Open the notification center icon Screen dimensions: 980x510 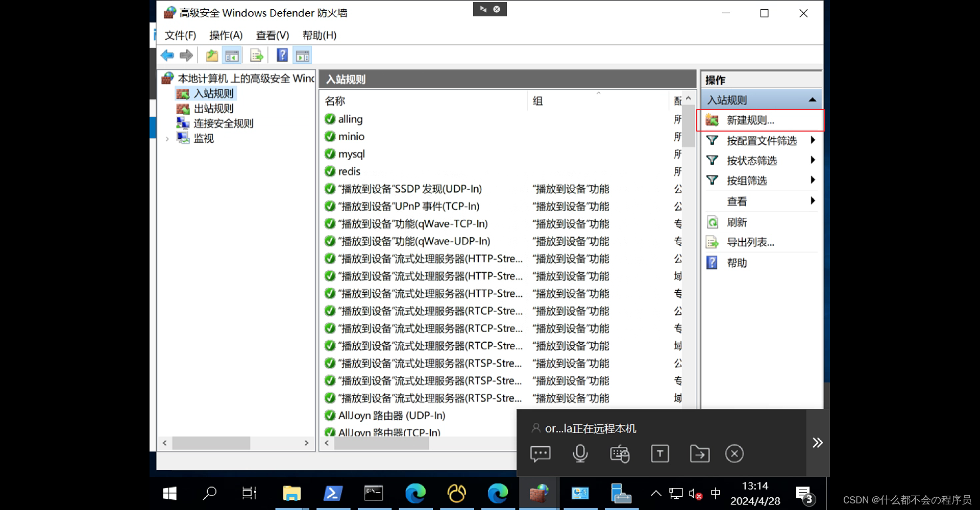pos(805,494)
